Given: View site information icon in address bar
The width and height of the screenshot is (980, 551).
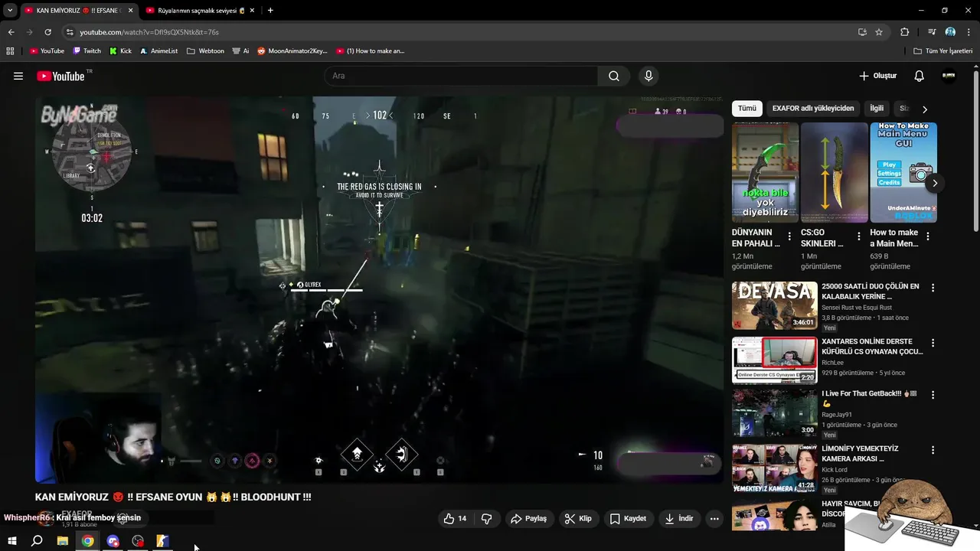Looking at the screenshot, I should click(x=70, y=32).
